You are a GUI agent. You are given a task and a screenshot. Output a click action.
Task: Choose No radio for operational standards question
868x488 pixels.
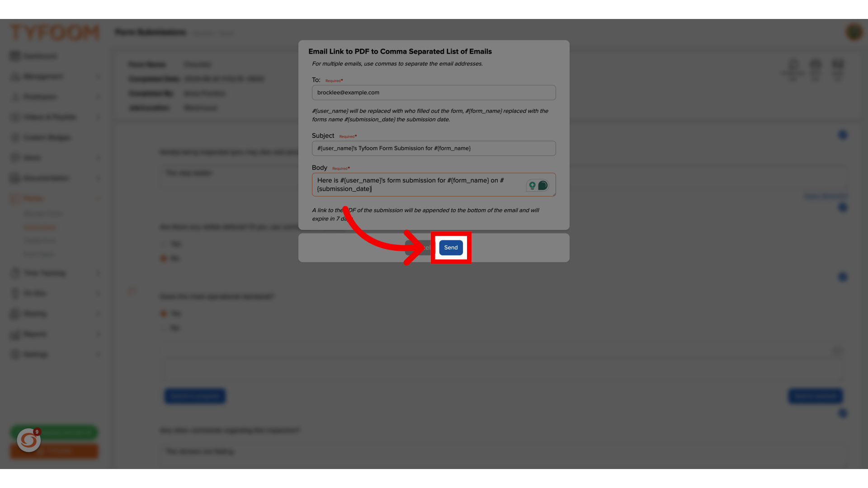[164, 328]
